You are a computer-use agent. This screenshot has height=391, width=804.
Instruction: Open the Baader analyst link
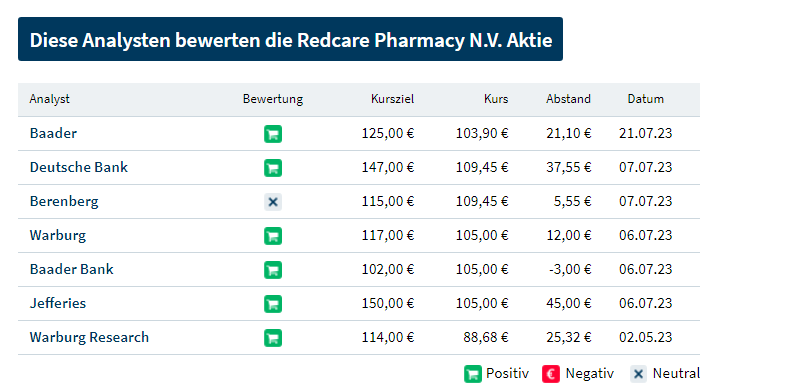(x=53, y=133)
